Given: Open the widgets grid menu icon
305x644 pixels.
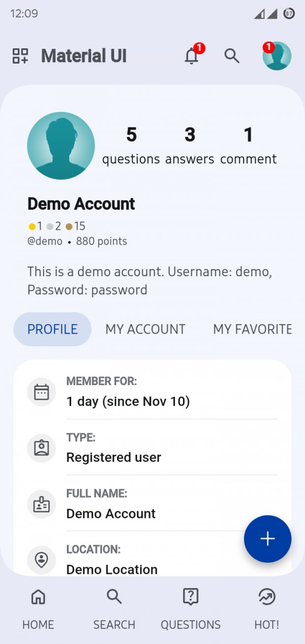Looking at the screenshot, I should point(20,56).
